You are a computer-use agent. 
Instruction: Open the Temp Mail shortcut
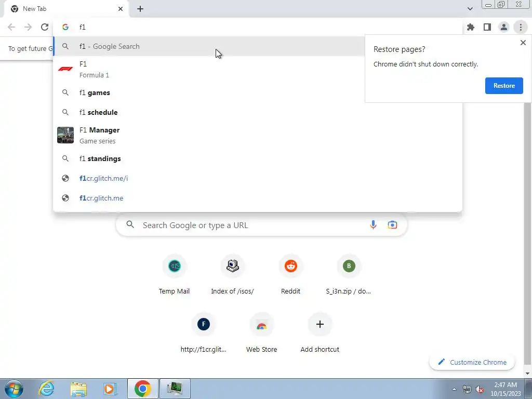pyautogui.click(x=174, y=275)
